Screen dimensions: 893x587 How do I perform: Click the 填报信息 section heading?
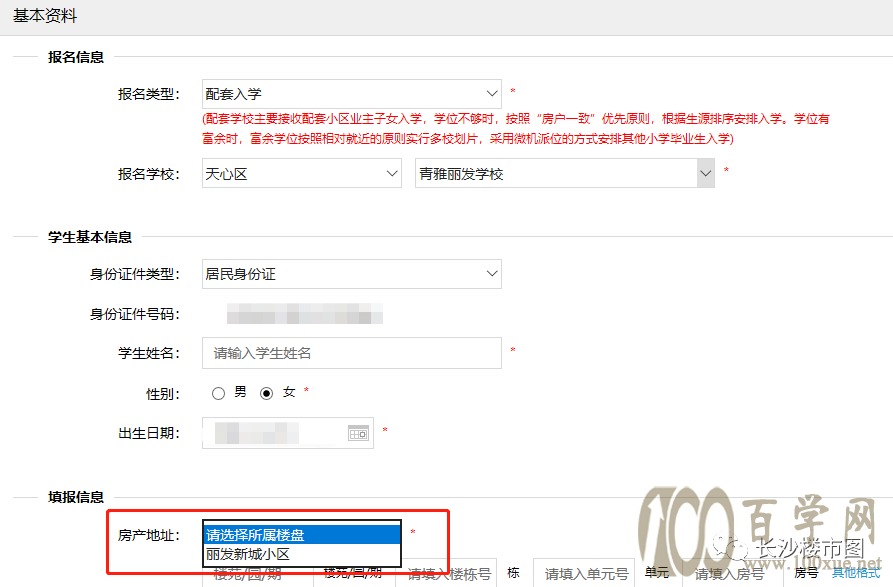[x=76, y=497]
